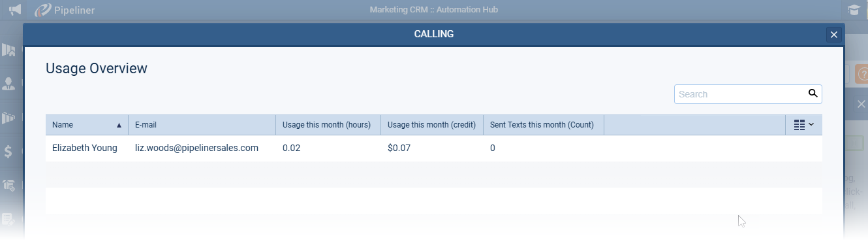
Task: Click the search magnifier icon
Action: click(x=813, y=94)
